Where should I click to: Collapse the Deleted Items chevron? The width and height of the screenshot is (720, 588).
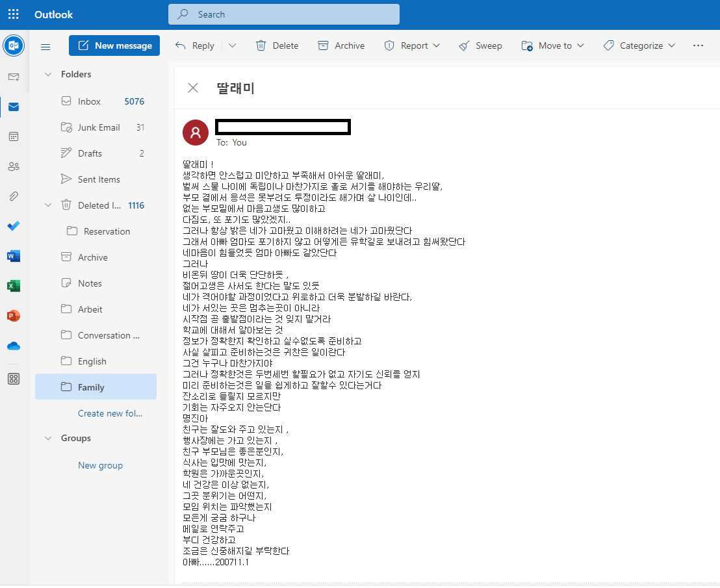point(47,205)
